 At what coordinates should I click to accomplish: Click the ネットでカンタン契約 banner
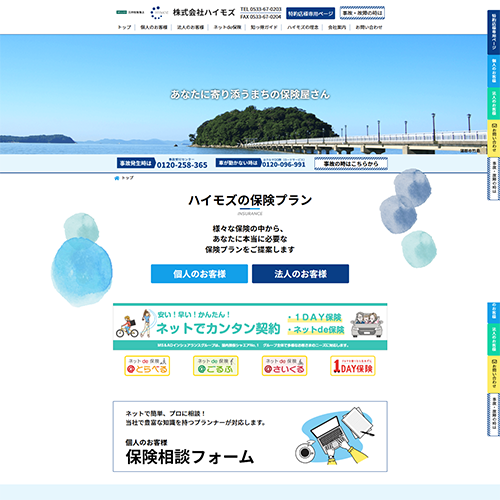pos(250,327)
